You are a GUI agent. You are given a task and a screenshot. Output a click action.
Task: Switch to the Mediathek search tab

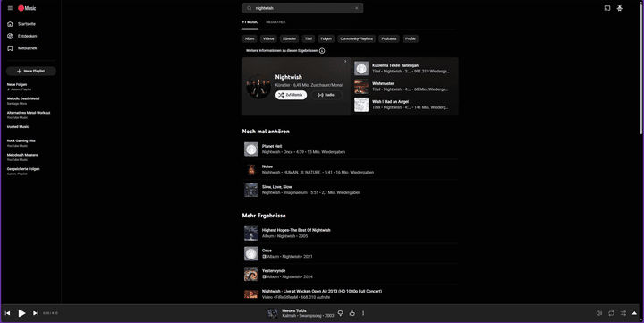[275, 22]
